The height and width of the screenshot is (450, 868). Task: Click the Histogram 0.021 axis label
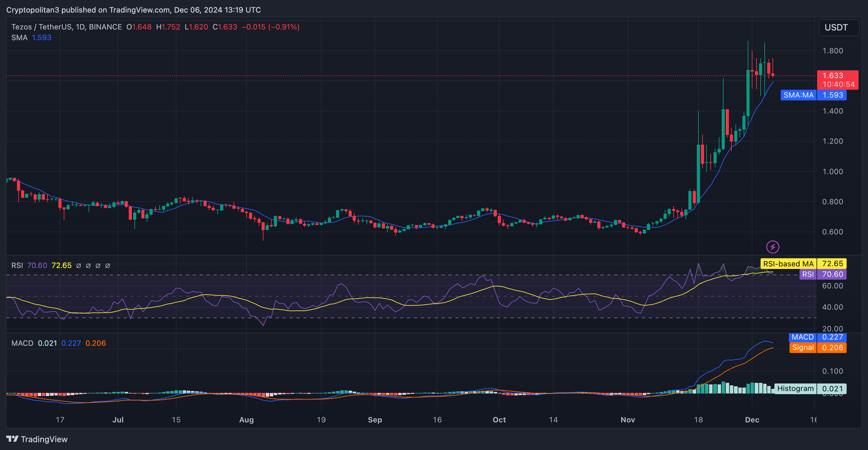[x=811, y=389]
